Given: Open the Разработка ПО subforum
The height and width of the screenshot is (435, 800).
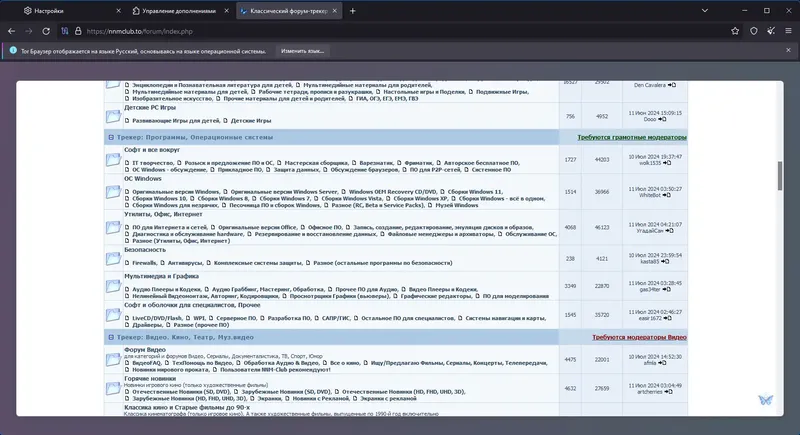Looking at the screenshot, I should (289, 318).
